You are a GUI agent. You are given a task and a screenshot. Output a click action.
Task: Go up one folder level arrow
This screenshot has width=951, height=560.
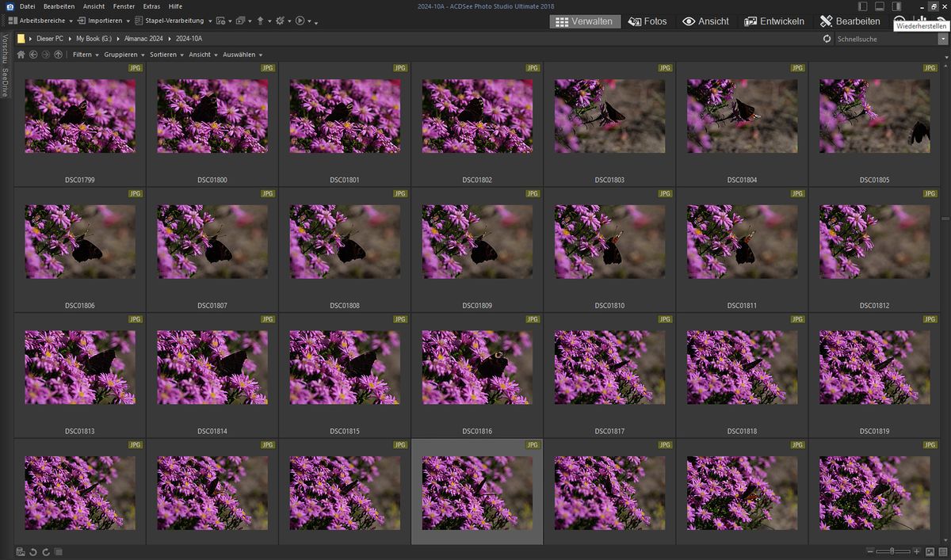pos(58,55)
